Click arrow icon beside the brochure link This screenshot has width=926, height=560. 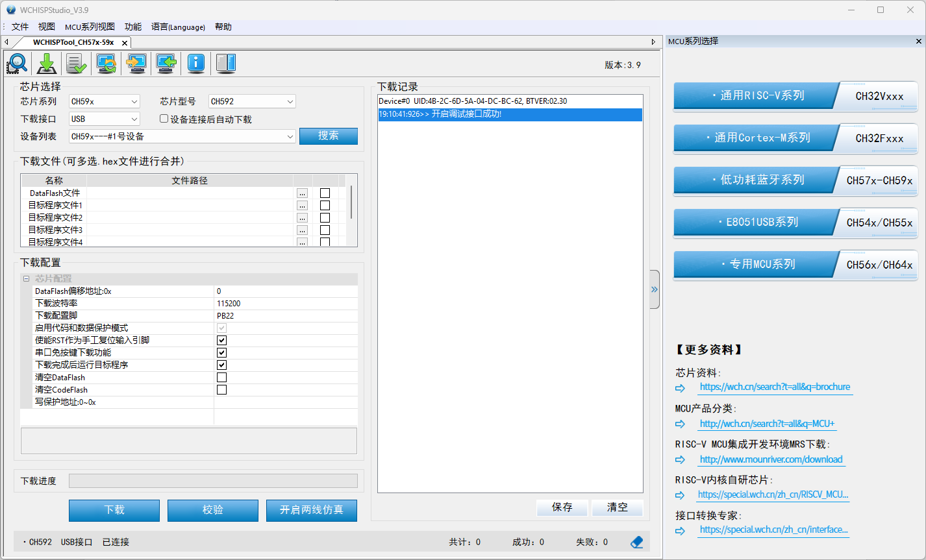(680, 388)
